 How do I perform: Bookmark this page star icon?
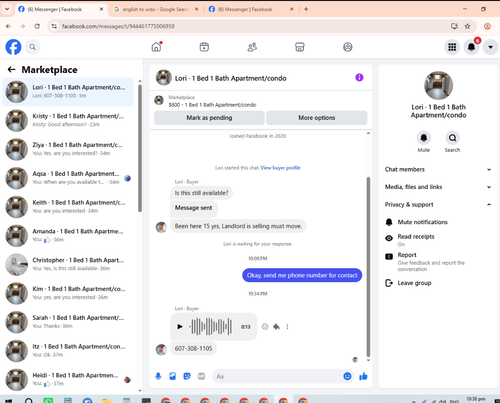[x=467, y=26]
